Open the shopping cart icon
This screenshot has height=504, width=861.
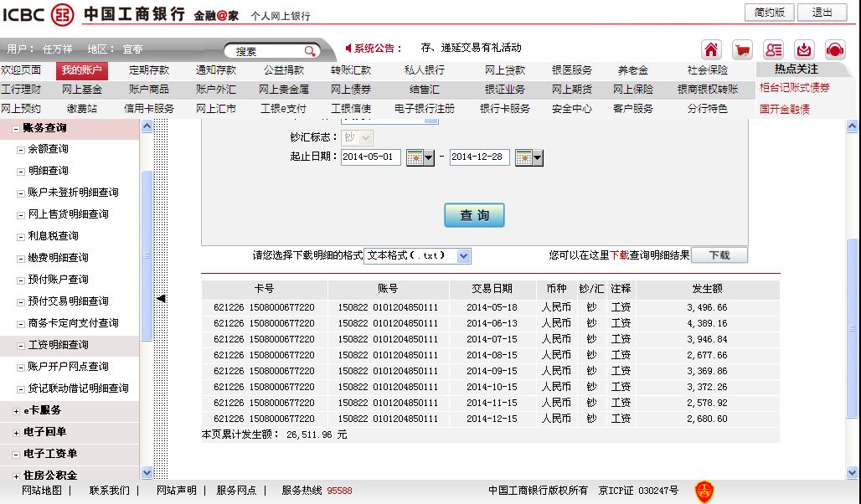742,49
